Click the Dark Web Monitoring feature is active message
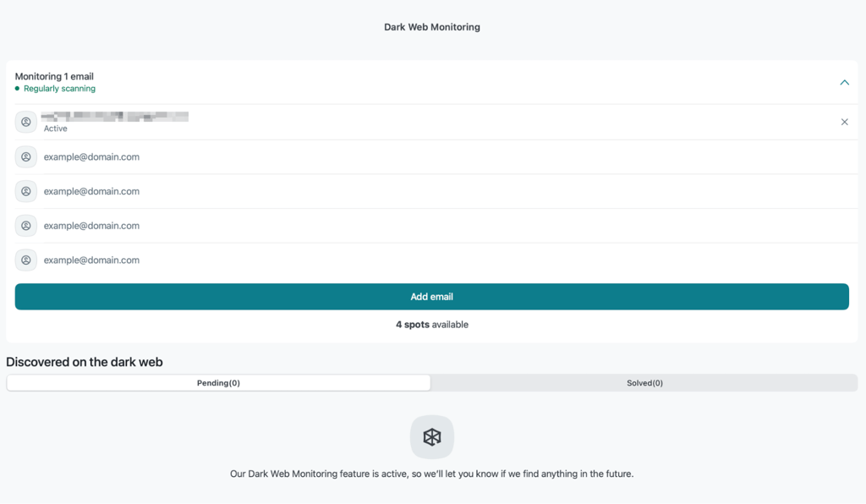Viewport: 866px width, 504px height. pyautogui.click(x=432, y=474)
